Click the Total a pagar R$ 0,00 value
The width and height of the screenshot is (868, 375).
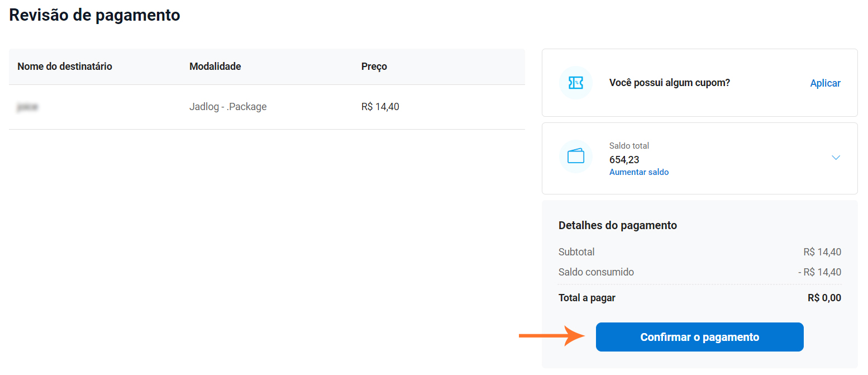824,298
